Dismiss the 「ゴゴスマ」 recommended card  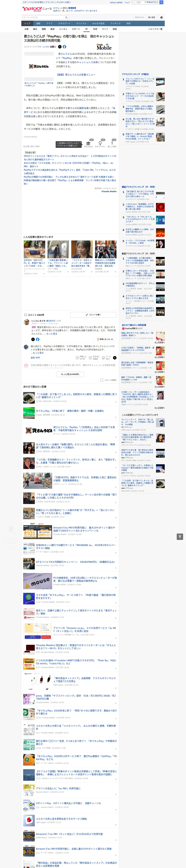[92, 272]
